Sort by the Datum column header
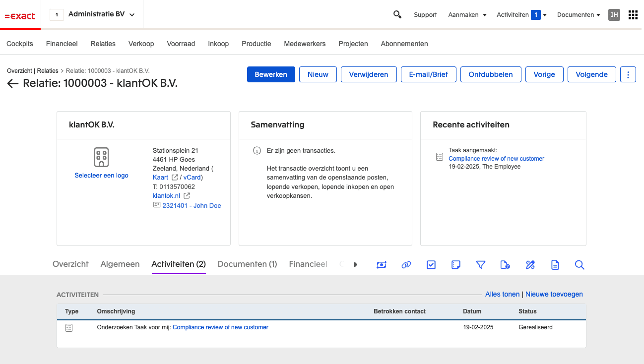Image resolution: width=644 pixels, height=364 pixels. pos(472,311)
